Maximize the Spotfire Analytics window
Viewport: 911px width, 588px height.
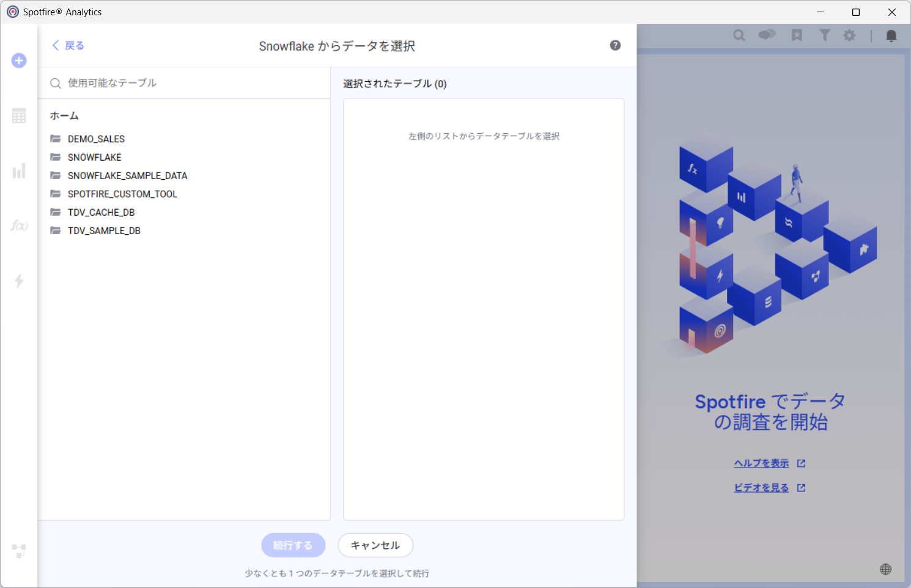tap(856, 12)
